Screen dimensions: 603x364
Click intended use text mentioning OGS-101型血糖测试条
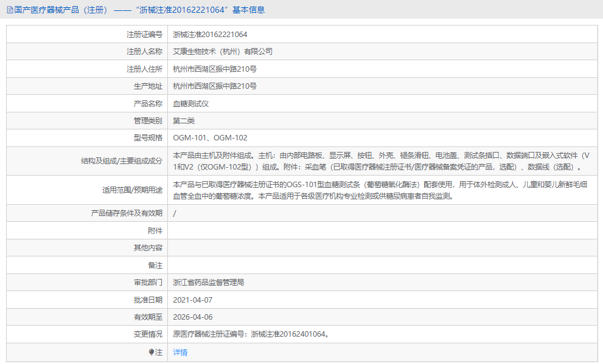(380, 190)
